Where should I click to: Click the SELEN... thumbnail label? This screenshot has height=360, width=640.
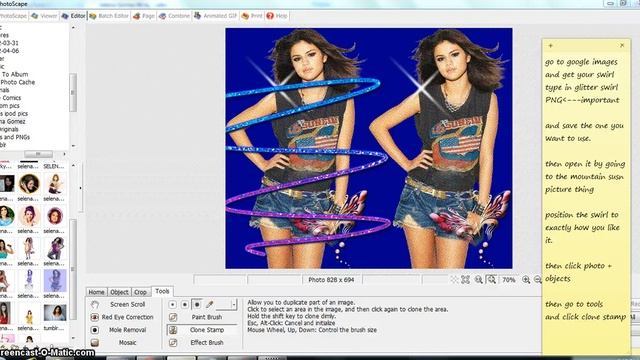(54, 167)
